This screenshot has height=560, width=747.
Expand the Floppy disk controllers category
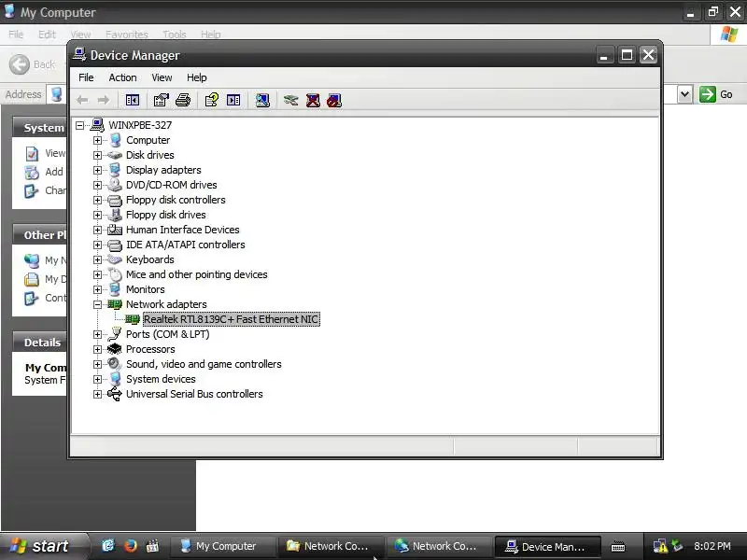coord(97,200)
